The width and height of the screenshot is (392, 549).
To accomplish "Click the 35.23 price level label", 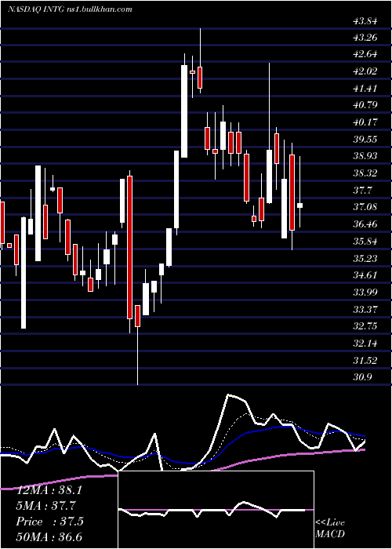I will [365, 259].
